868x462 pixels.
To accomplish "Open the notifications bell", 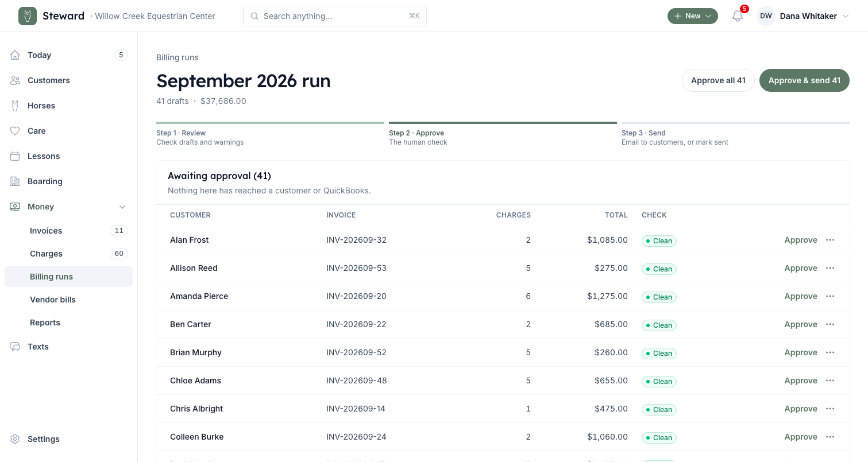I will coord(738,16).
